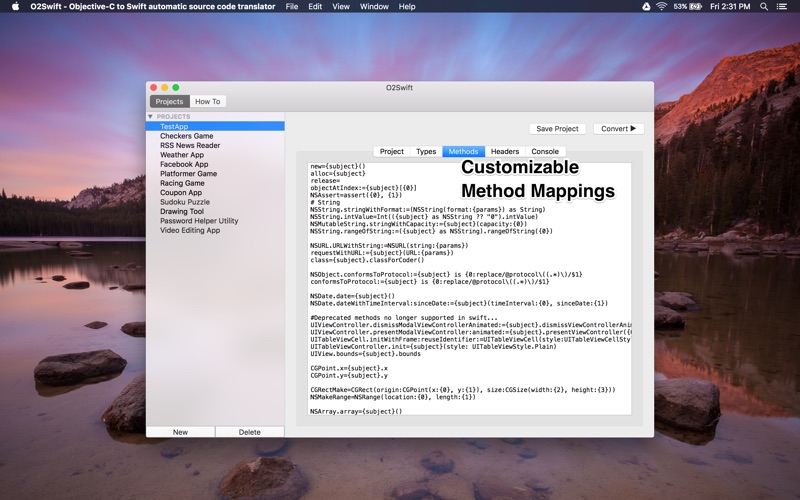Viewport: 800px width, 500px height.
Task: Click the 'class={subject}.classForCoder()' line
Action: pos(367,260)
